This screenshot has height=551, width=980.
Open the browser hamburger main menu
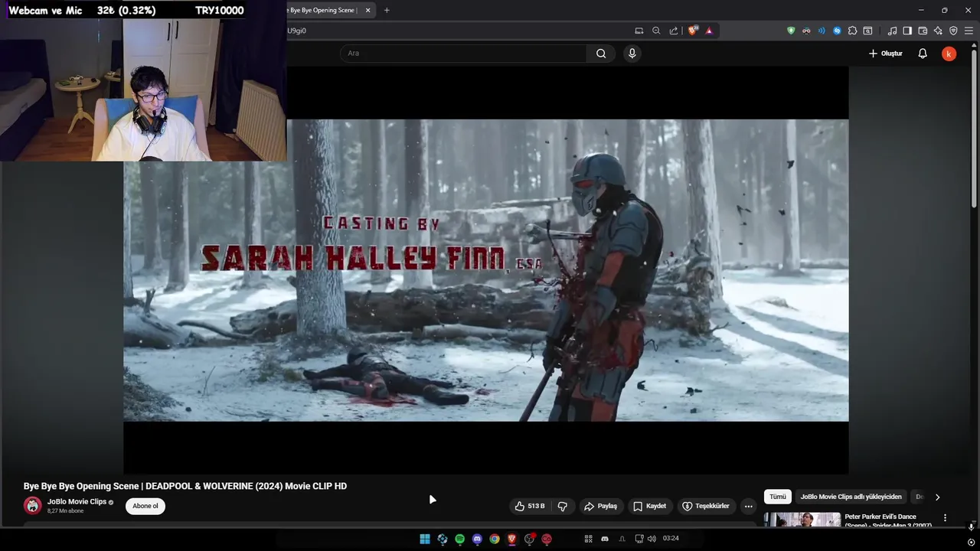click(x=969, y=31)
